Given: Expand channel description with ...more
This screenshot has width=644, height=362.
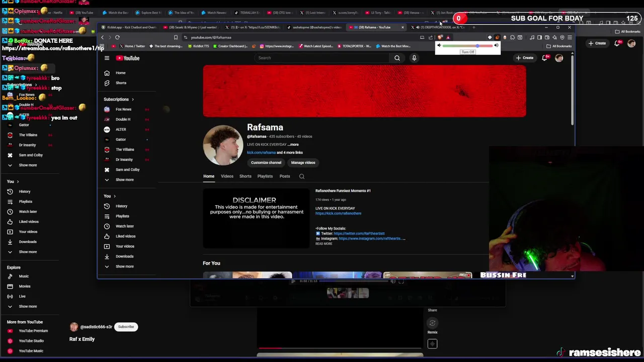Looking at the screenshot, I should (x=293, y=145).
